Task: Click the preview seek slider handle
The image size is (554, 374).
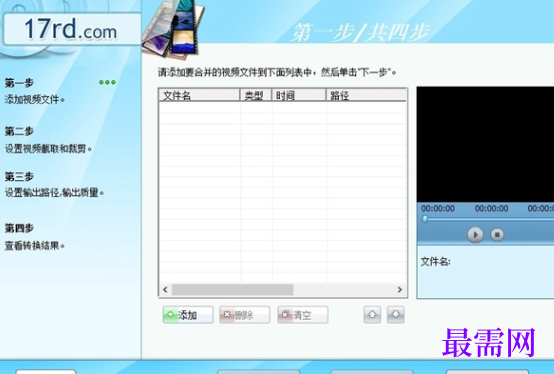Action: click(x=425, y=219)
